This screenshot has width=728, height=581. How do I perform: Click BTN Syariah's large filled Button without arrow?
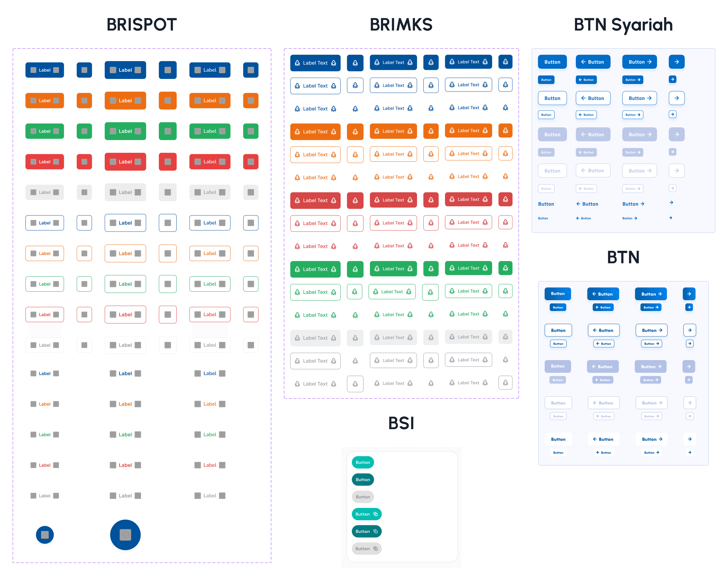click(x=552, y=62)
